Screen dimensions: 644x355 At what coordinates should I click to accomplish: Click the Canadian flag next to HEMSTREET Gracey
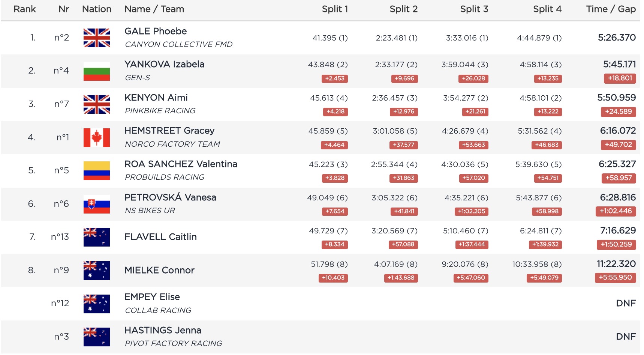point(96,138)
